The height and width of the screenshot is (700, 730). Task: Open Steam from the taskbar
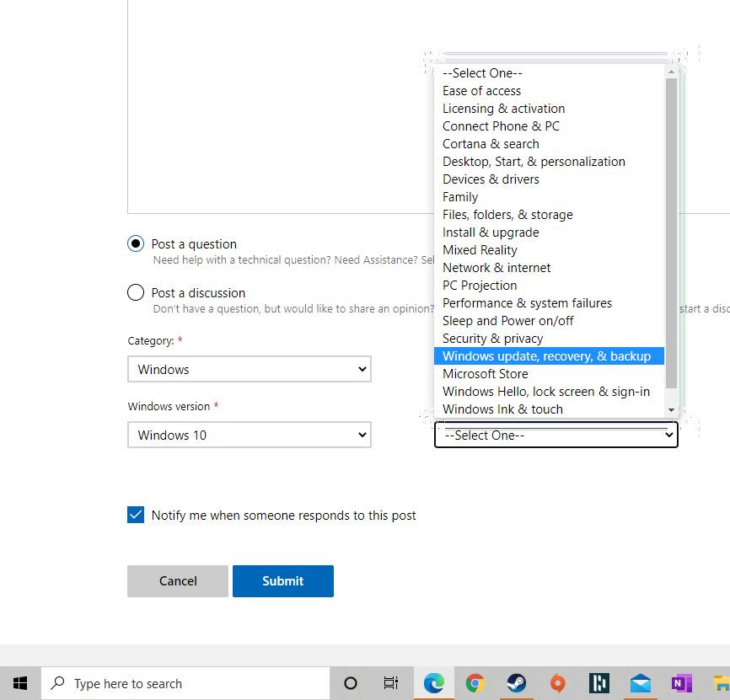point(516,683)
